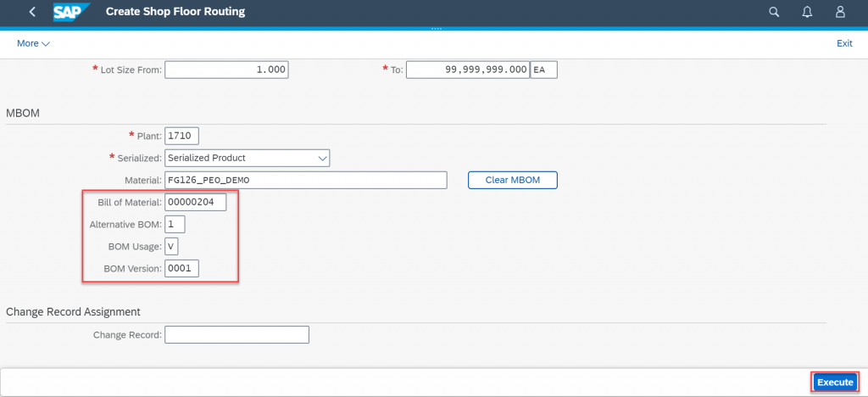Click the Change Record input field
Image resolution: width=868 pixels, height=397 pixels.
237,334
